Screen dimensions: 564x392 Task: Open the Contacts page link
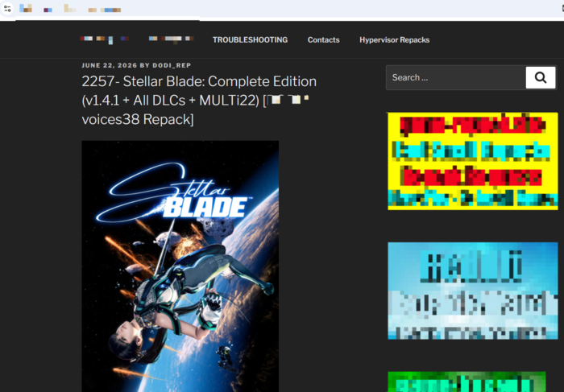(323, 40)
